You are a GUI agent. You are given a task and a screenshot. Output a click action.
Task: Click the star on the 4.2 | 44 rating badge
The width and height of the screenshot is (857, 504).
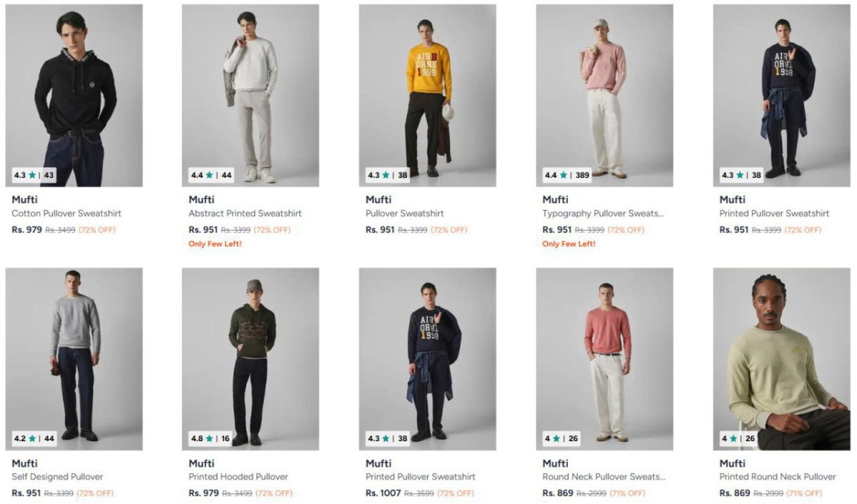click(32, 438)
